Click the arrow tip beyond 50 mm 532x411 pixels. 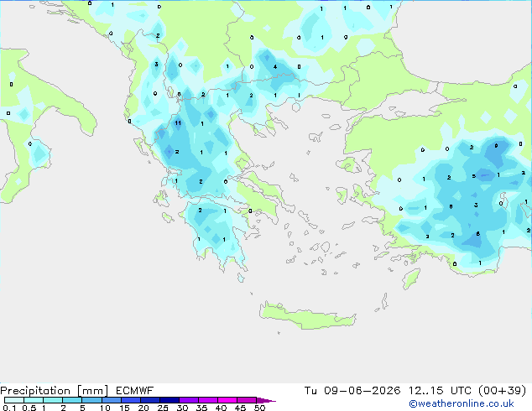click(x=267, y=400)
